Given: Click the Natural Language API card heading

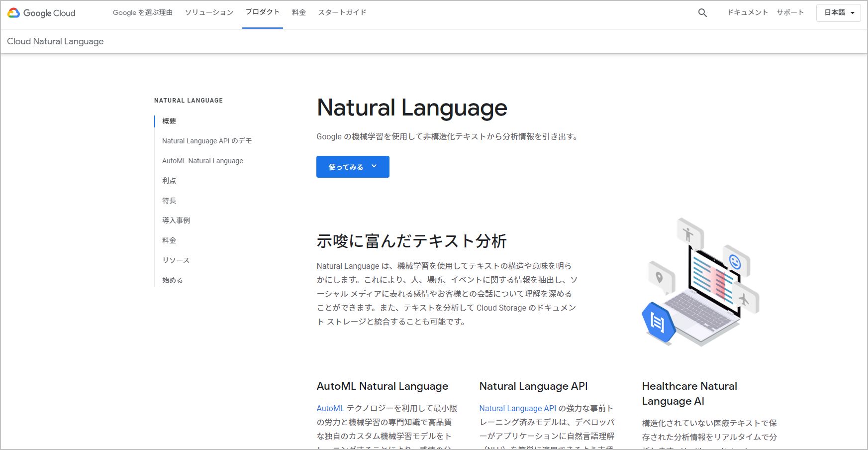Looking at the screenshot, I should pos(534,386).
